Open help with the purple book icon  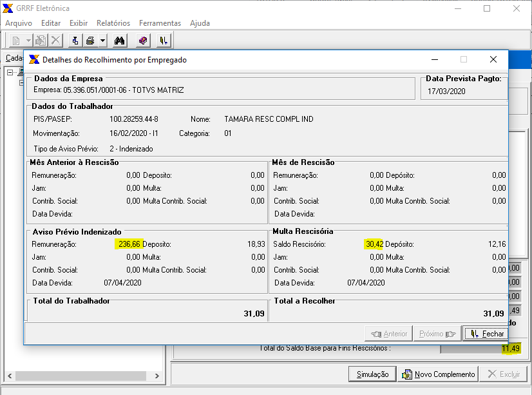click(x=143, y=41)
